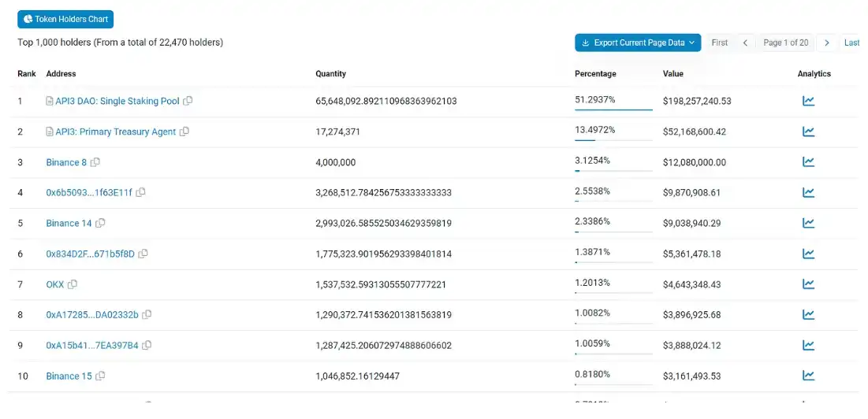Open API3: Primary Treasury Agent link
Screen dimensions: 868x419
[x=115, y=132]
